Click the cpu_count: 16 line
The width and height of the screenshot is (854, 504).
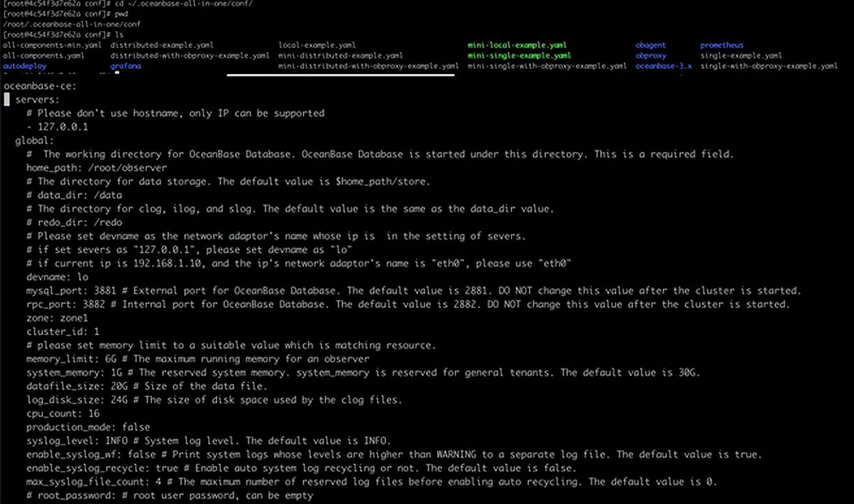tap(62, 413)
